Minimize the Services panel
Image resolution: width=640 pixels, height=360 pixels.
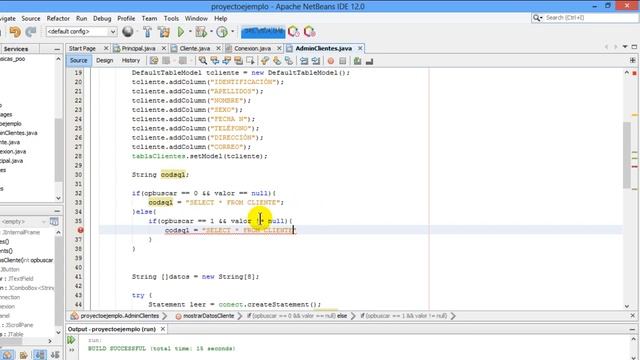[x=57, y=49]
